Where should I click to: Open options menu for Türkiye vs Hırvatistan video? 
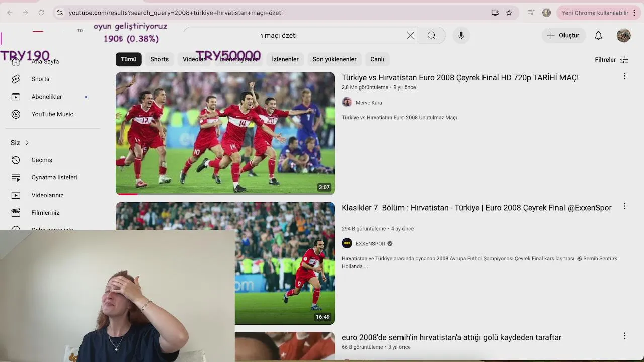(x=624, y=76)
